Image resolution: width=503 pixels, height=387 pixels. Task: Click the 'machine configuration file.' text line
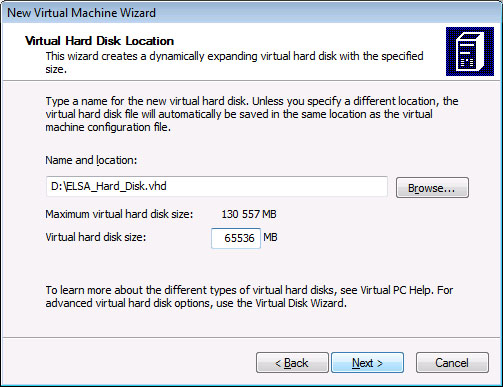click(108, 127)
